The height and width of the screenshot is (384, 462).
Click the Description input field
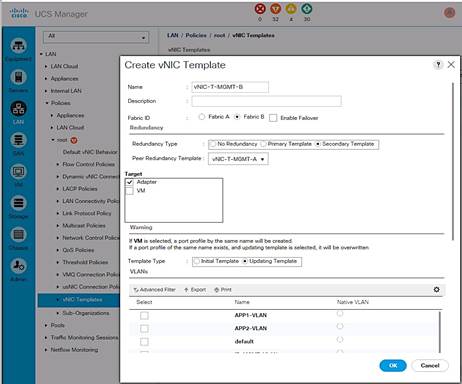point(266,101)
